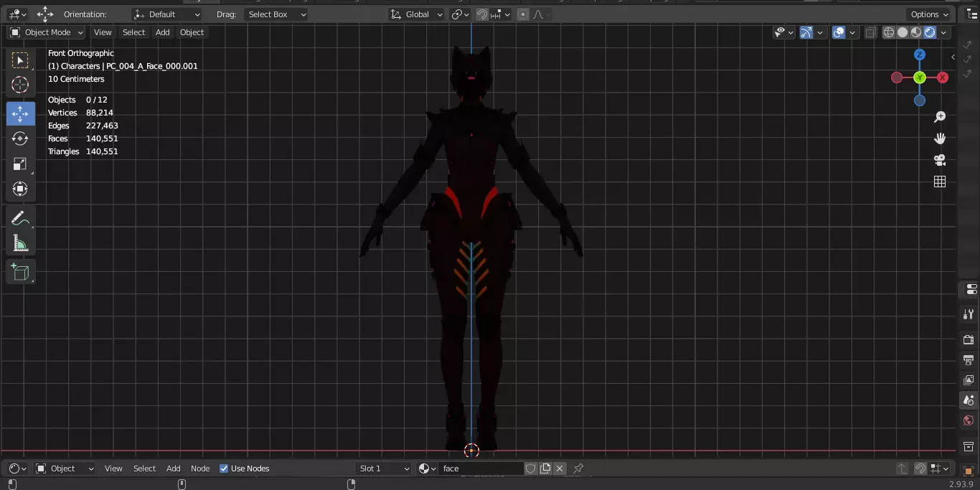Create new material copy button
The height and width of the screenshot is (490, 980).
(545, 468)
